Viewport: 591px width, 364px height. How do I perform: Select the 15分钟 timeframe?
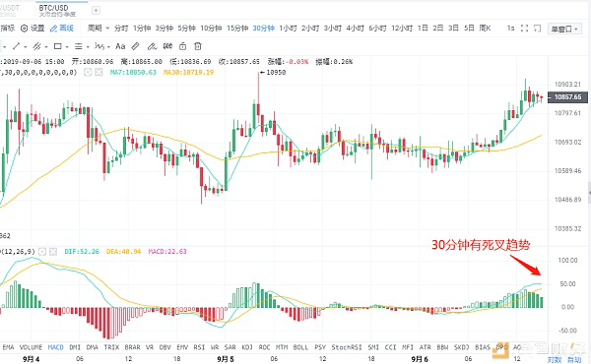click(237, 29)
